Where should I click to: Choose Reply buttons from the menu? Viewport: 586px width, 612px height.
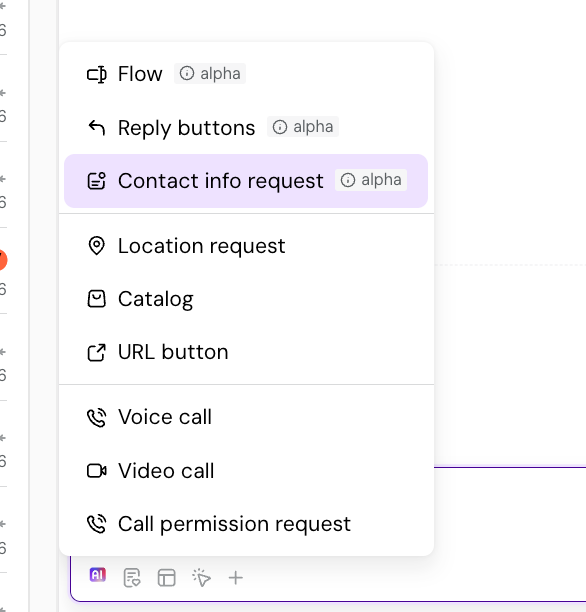pos(246,128)
